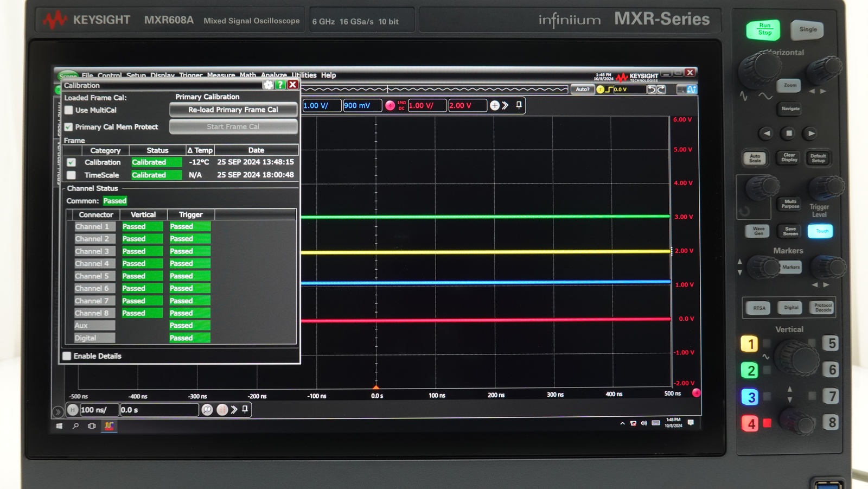Viewport: 868px width, 489px height.
Task: Click Re-load Primary Frame Cal button
Action: pyautogui.click(x=233, y=110)
